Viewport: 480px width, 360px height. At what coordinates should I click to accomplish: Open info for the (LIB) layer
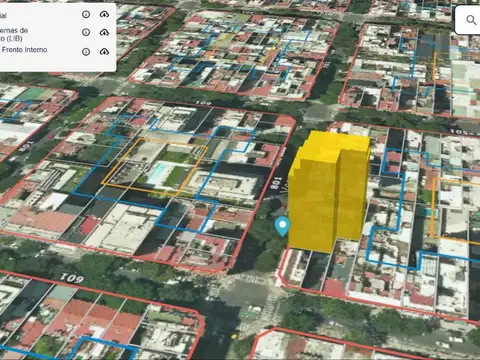(86, 32)
